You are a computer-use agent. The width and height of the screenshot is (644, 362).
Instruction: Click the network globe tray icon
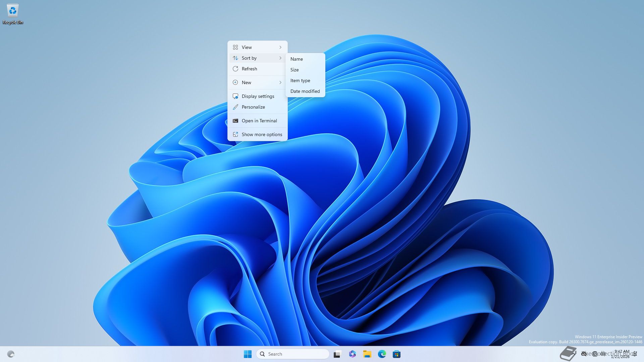click(595, 354)
